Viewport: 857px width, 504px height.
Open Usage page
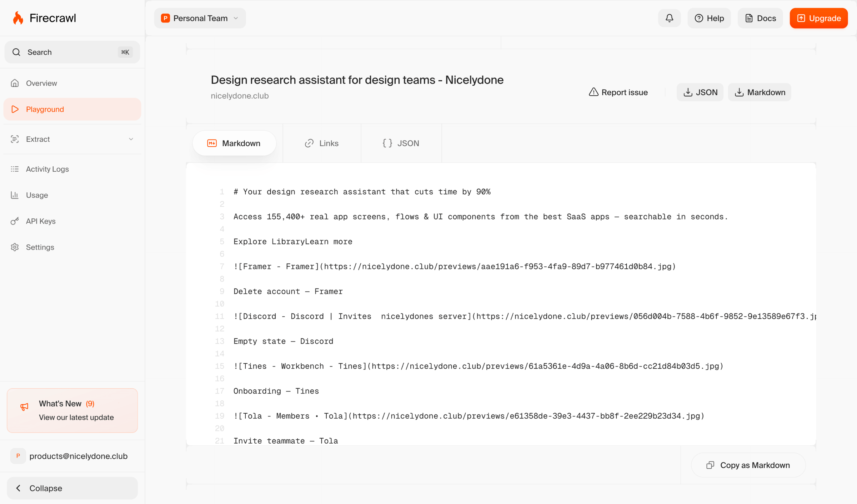pyautogui.click(x=72, y=195)
